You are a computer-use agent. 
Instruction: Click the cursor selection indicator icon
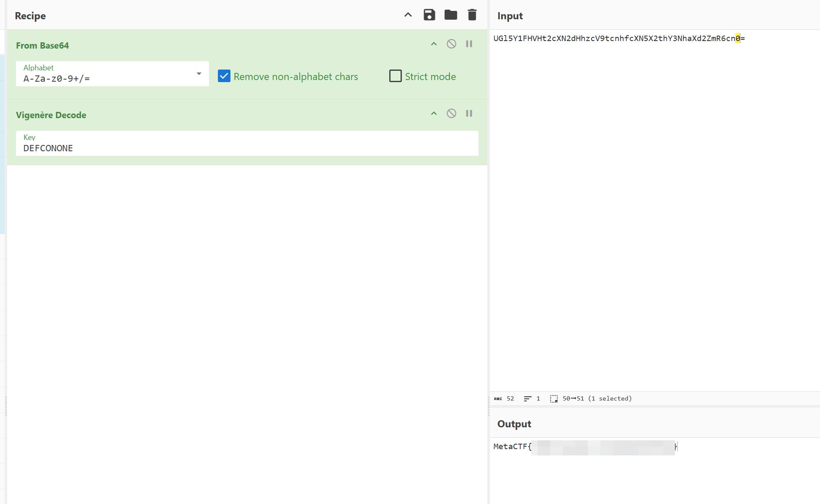[554, 398]
